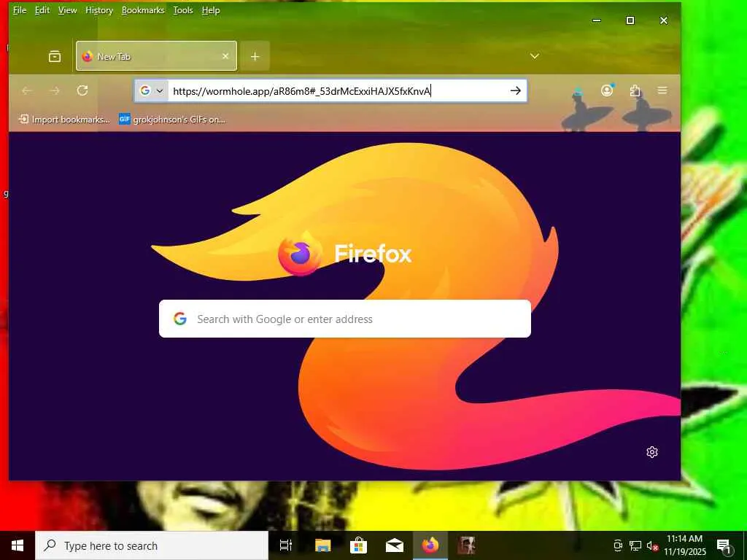Maximize the Firefox window
Screen dimensions: 747x560
pyautogui.click(x=630, y=20)
